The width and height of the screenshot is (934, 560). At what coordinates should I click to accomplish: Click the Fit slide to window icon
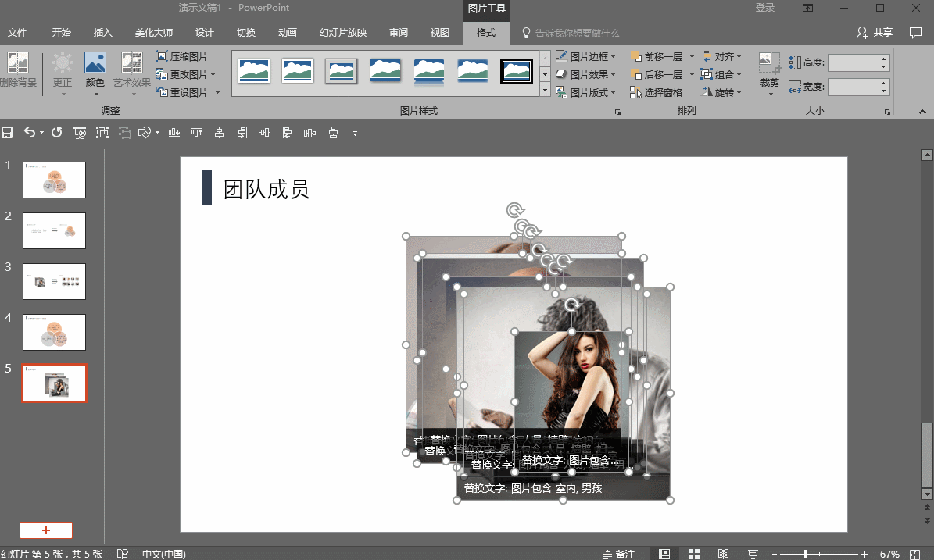pyautogui.click(x=915, y=554)
